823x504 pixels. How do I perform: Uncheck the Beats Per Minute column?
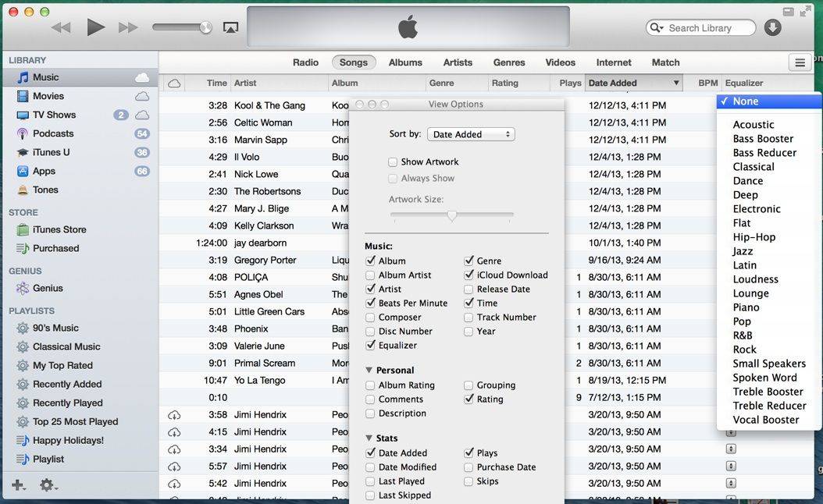(371, 303)
